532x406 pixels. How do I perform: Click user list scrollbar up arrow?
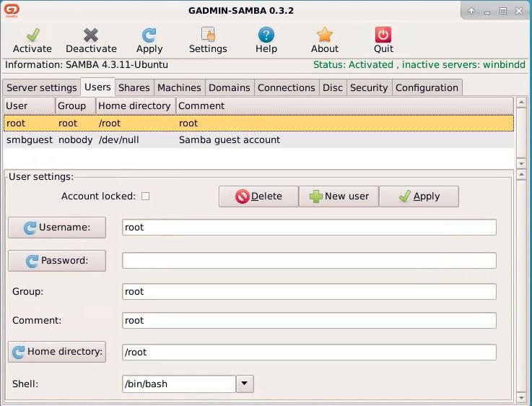[521, 102]
